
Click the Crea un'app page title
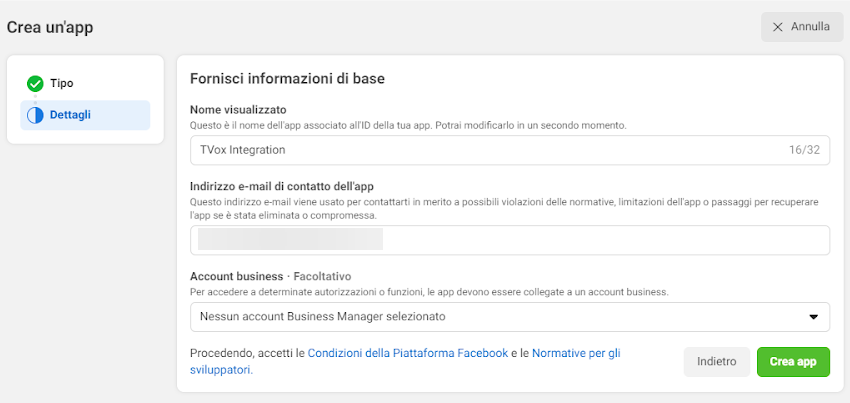coord(50,28)
